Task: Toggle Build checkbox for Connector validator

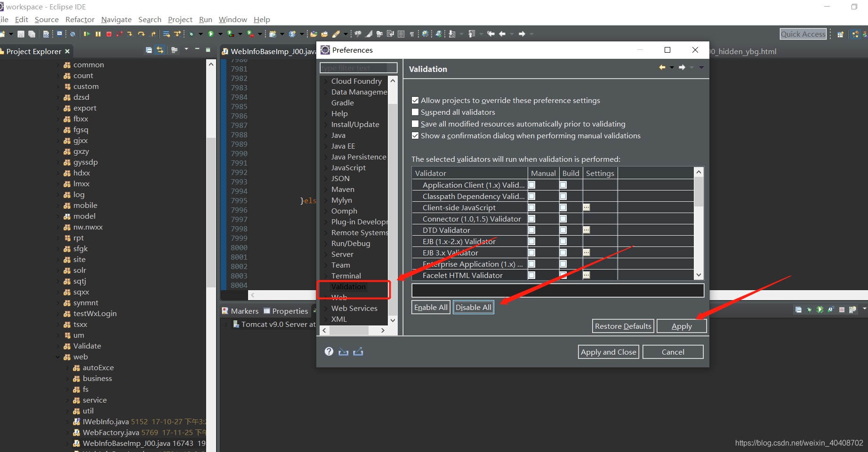Action: coord(563,219)
